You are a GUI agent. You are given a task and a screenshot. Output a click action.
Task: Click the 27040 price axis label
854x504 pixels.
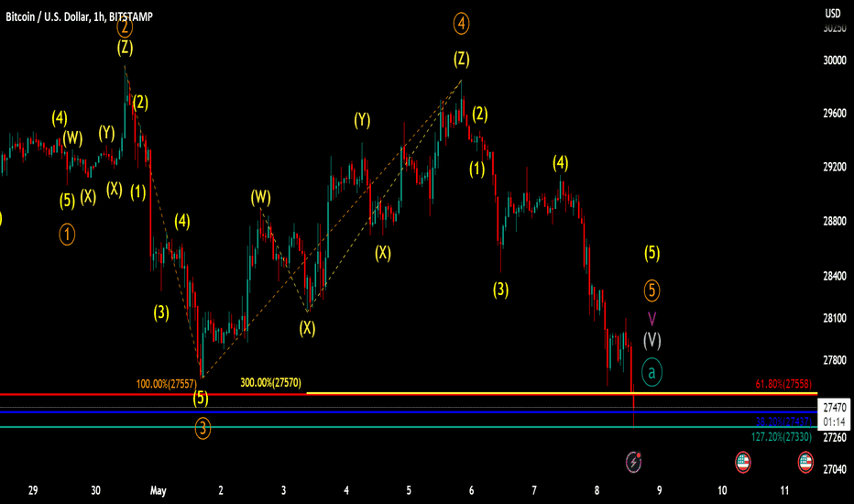pos(835,469)
